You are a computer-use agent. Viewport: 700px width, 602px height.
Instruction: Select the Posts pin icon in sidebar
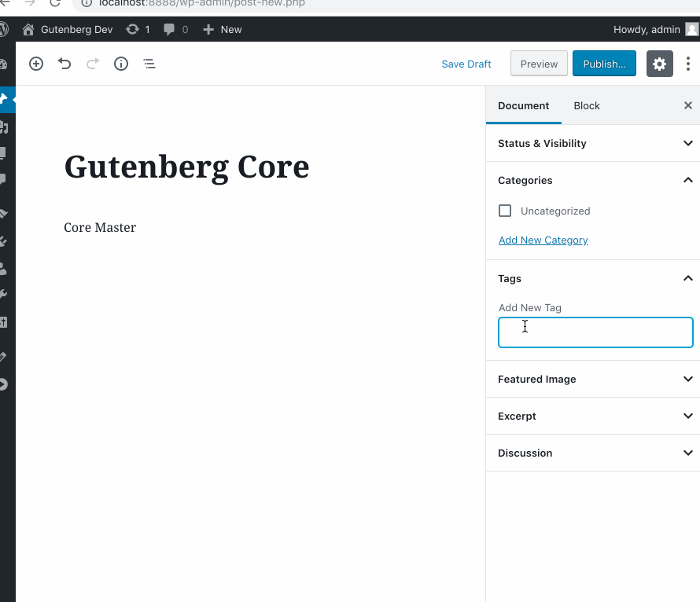[x=4, y=99]
